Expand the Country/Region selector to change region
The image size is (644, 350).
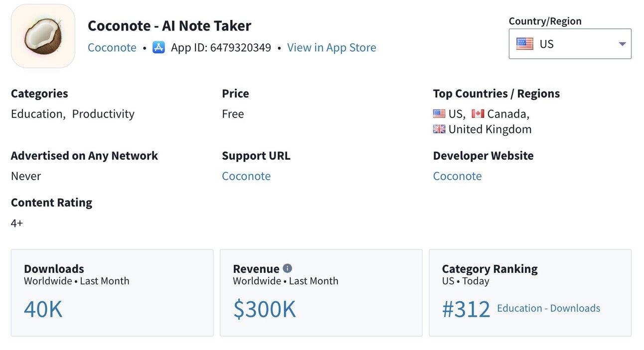[x=570, y=44]
